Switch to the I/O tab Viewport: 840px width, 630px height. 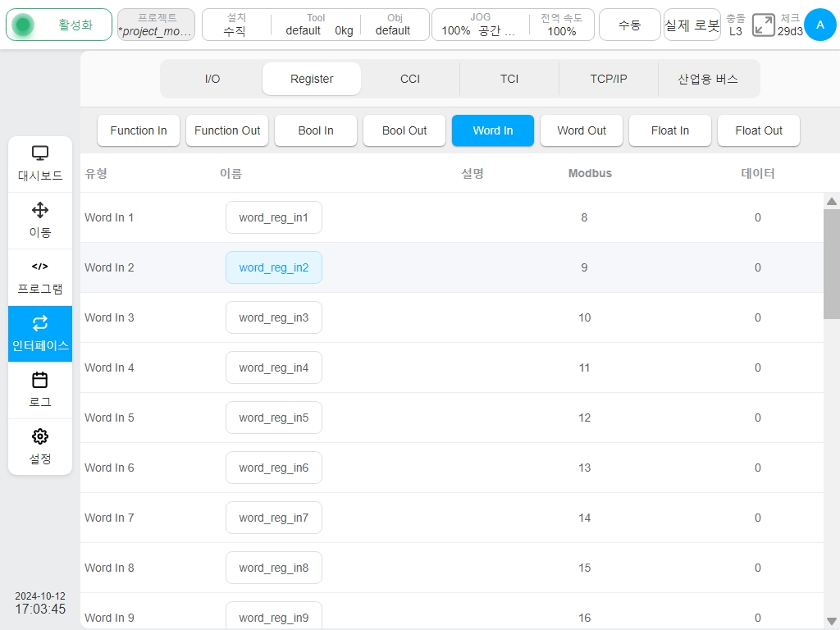pyautogui.click(x=212, y=79)
